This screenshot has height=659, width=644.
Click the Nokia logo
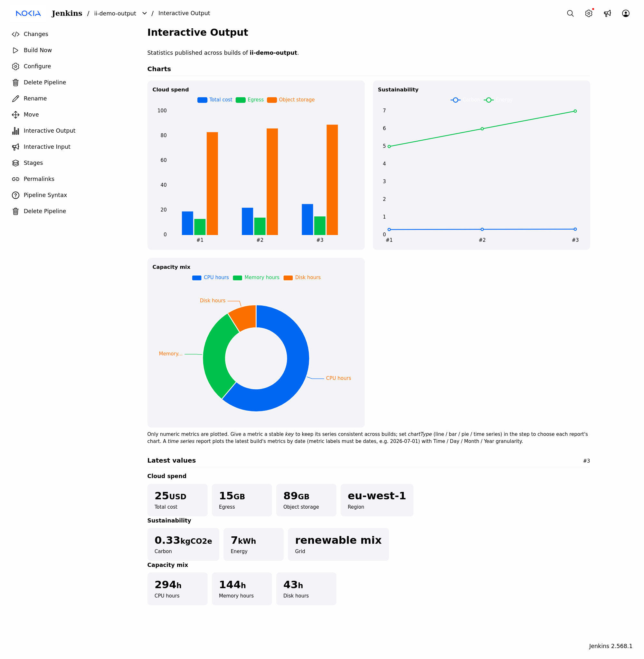point(28,13)
